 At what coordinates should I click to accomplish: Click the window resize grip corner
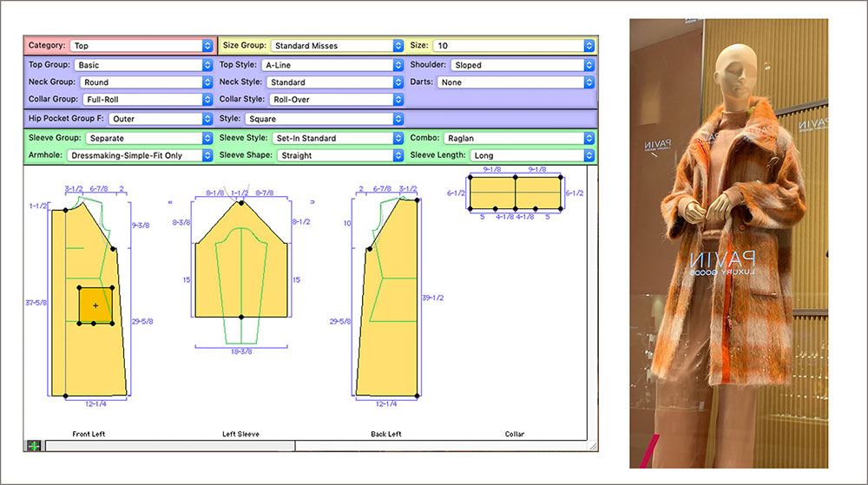click(x=593, y=446)
